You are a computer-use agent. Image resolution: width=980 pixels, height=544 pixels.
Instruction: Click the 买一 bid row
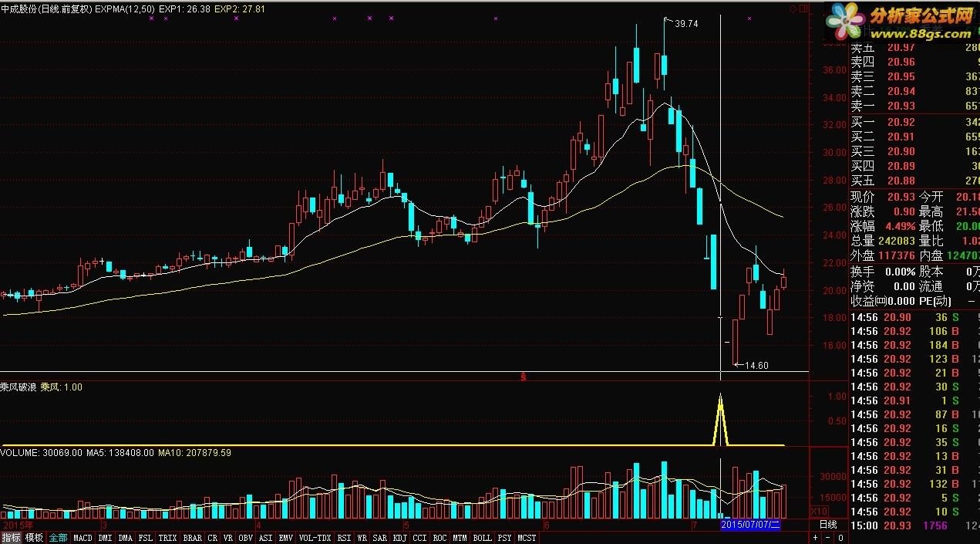914,122
